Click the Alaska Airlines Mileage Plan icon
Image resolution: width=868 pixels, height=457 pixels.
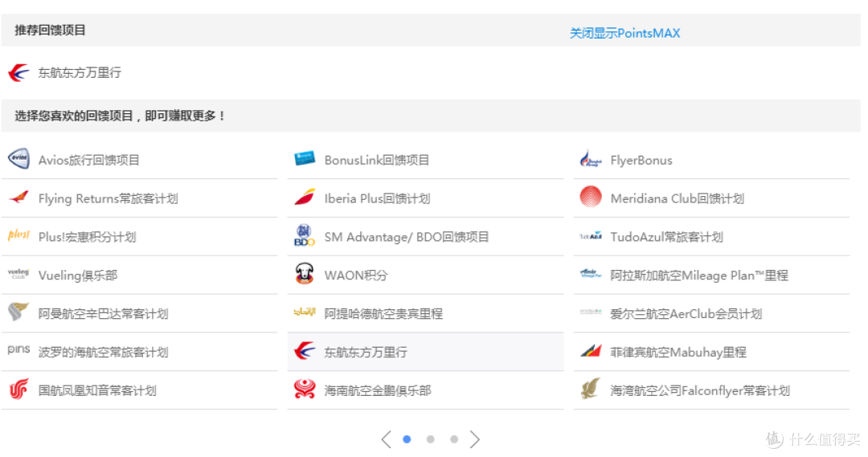pyautogui.click(x=591, y=273)
